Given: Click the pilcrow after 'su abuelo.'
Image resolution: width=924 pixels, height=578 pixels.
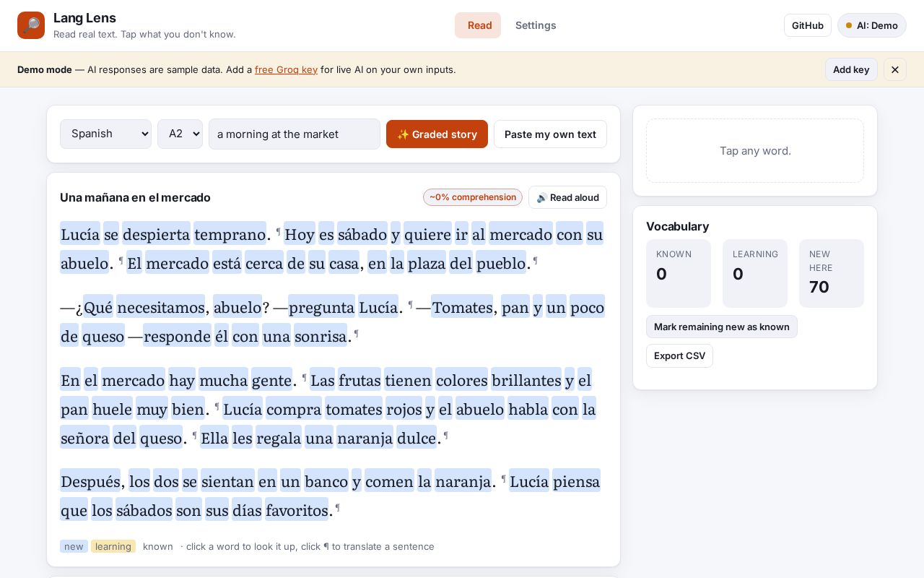Looking at the screenshot, I should (121, 261).
